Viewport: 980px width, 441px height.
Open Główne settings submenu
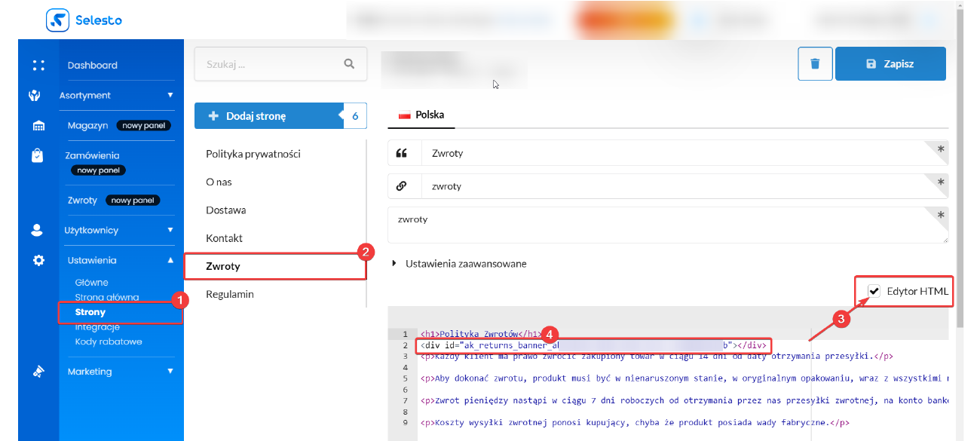[92, 283]
